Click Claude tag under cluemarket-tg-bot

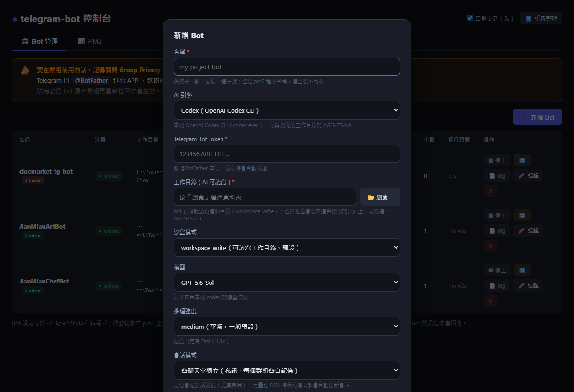tap(33, 180)
